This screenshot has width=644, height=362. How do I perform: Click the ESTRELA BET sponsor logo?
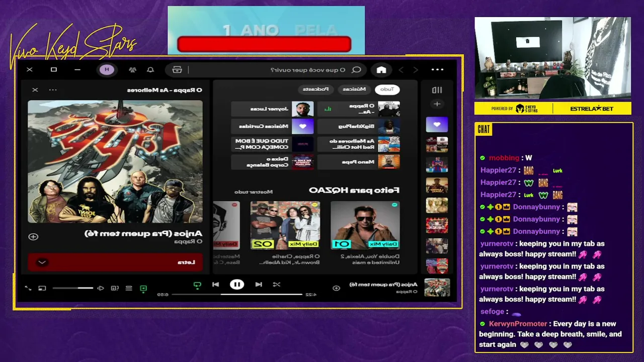point(591,109)
